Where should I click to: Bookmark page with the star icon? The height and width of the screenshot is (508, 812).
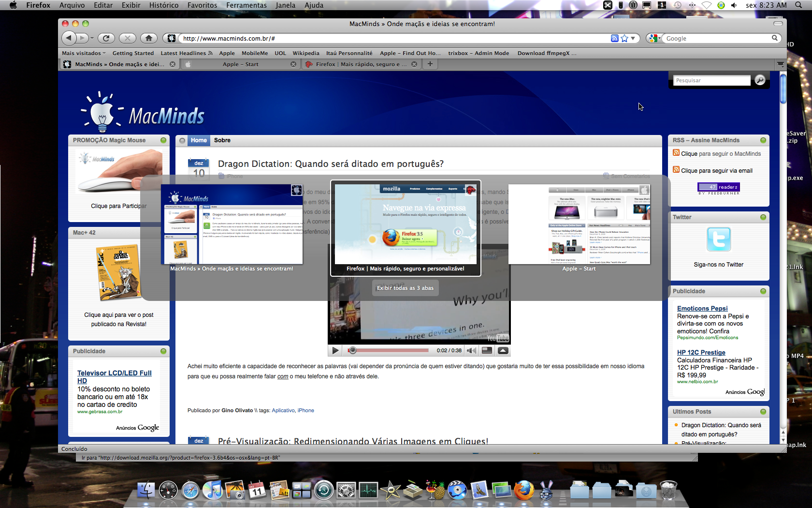click(x=624, y=38)
